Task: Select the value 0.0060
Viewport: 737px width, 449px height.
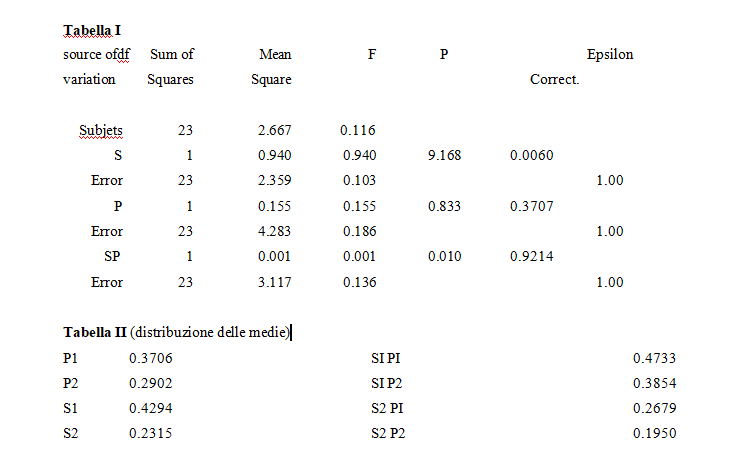Action: pyautogui.click(x=531, y=156)
